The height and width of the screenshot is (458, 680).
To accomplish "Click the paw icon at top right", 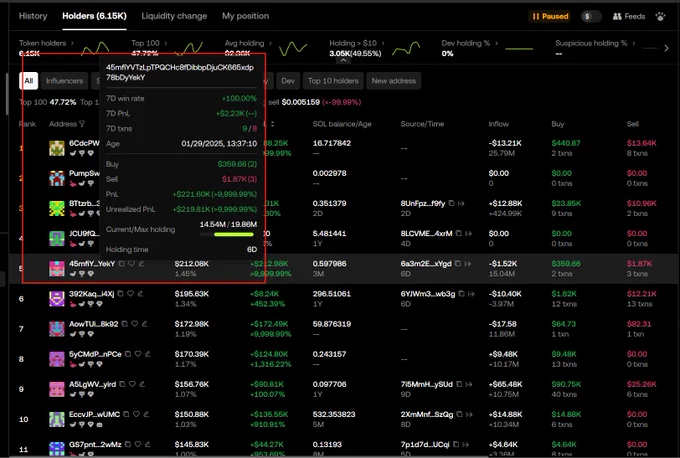I will (x=660, y=16).
